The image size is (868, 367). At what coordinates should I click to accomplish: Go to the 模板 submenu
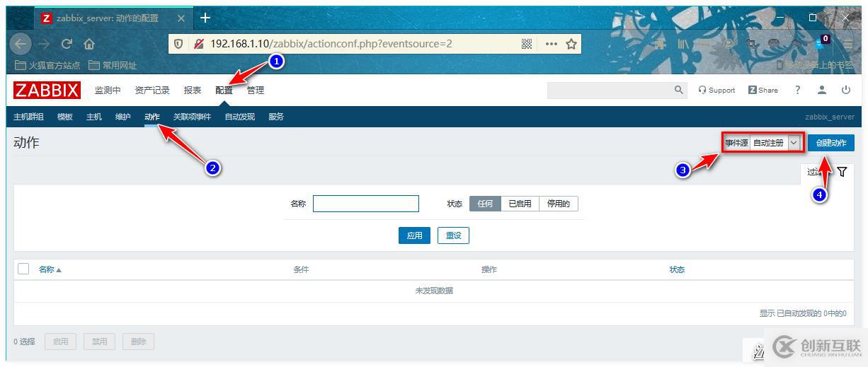(65, 117)
